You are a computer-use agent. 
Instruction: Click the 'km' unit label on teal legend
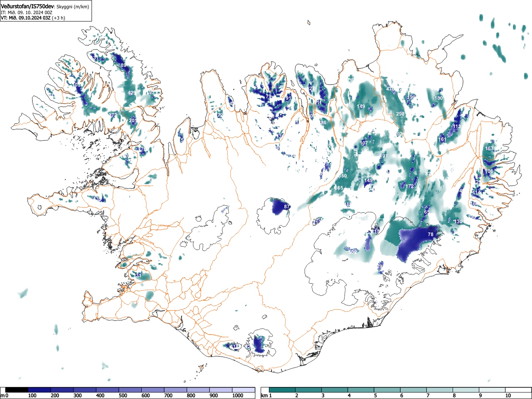click(x=264, y=396)
